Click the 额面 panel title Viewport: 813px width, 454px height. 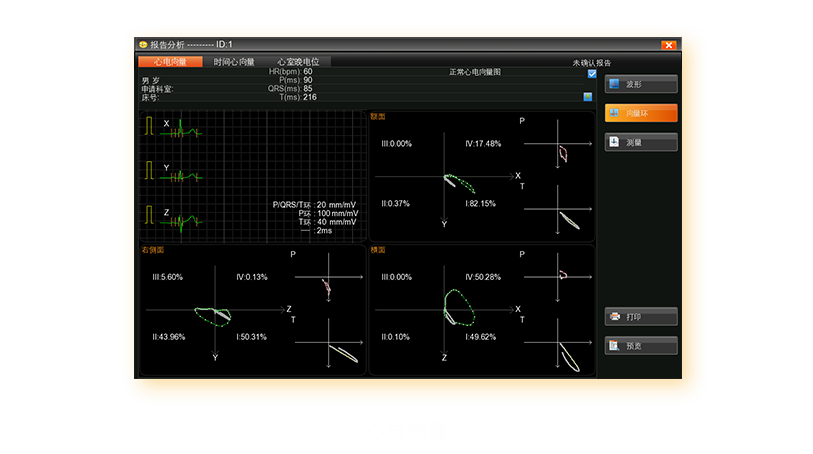tap(378, 117)
